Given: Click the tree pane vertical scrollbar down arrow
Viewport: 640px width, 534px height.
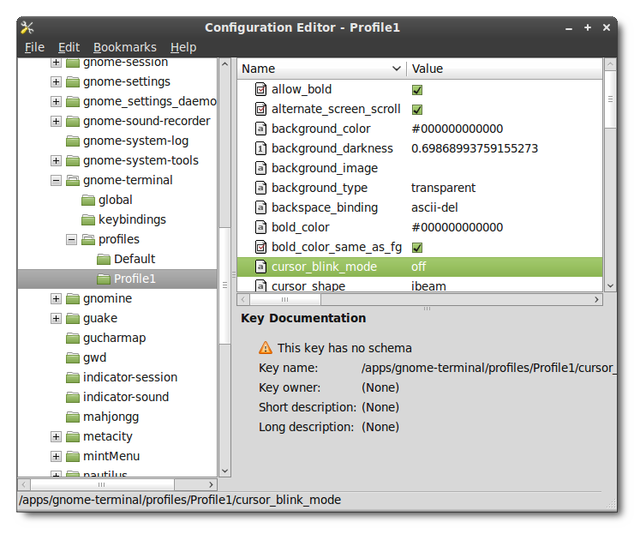Looking at the screenshot, I should click(x=224, y=471).
